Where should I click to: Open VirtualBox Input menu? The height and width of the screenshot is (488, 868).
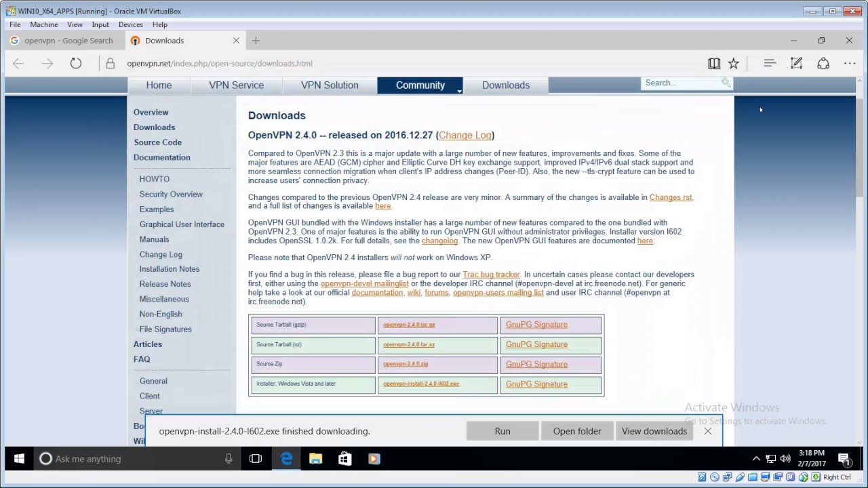click(x=100, y=24)
